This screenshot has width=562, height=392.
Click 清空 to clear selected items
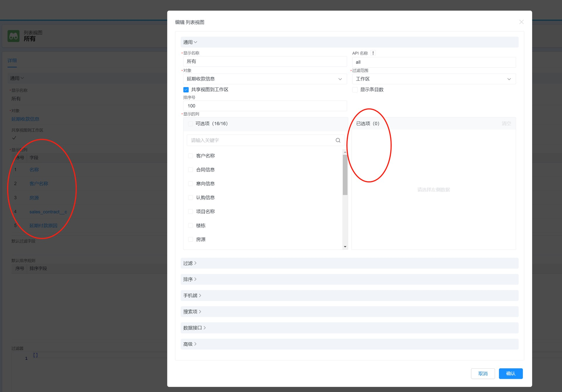point(506,123)
